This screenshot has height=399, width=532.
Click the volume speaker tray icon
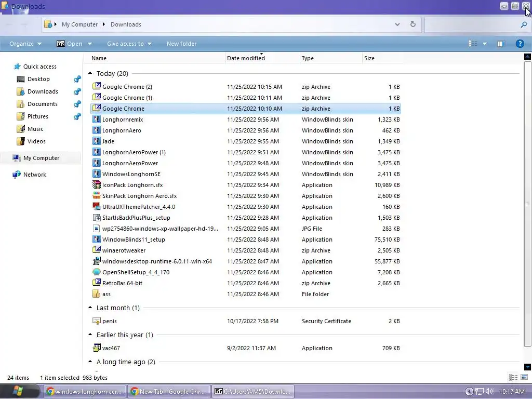[x=489, y=392]
